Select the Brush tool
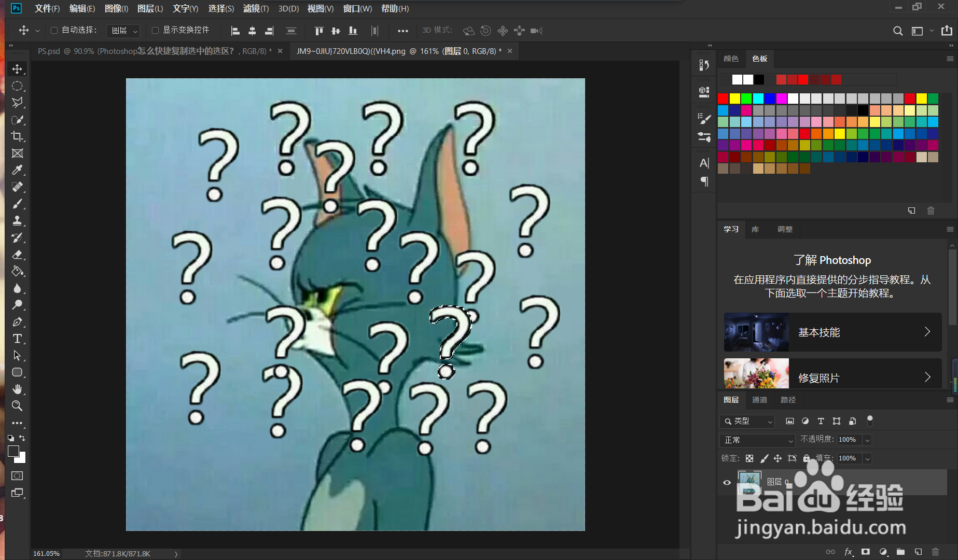The width and height of the screenshot is (958, 560). (x=17, y=204)
